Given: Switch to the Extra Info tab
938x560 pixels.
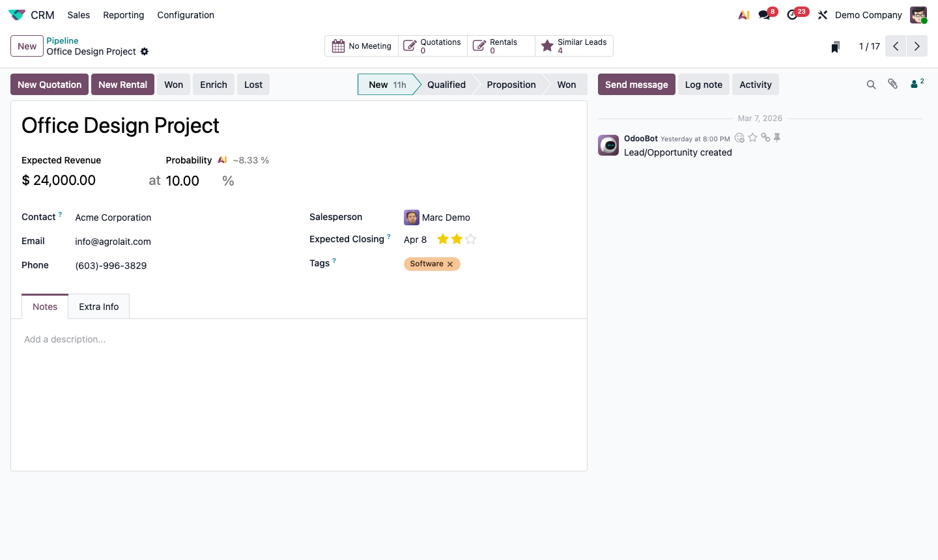Looking at the screenshot, I should click(x=98, y=306).
